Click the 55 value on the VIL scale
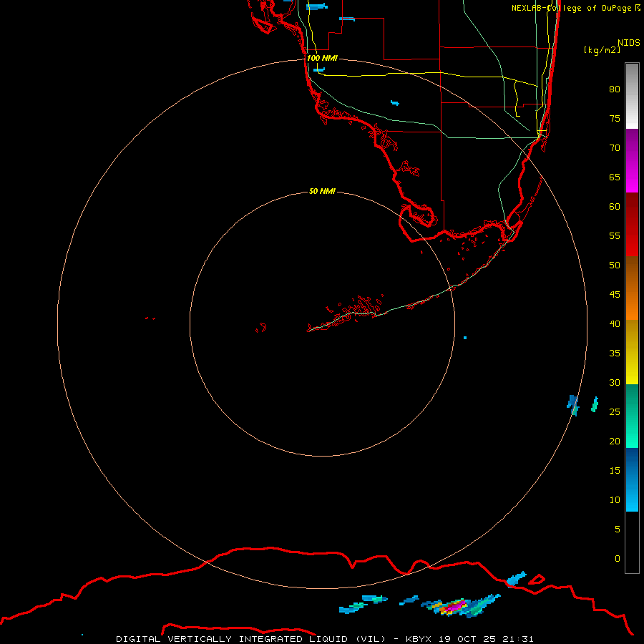This screenshot has height=644, width=644. point(615,236)
